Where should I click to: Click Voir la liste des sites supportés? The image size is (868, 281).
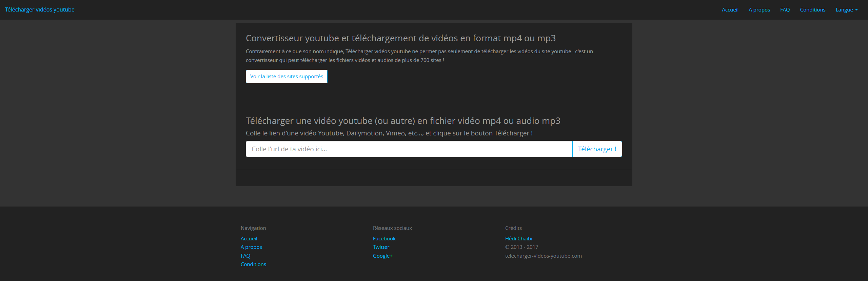pos(287,77)
